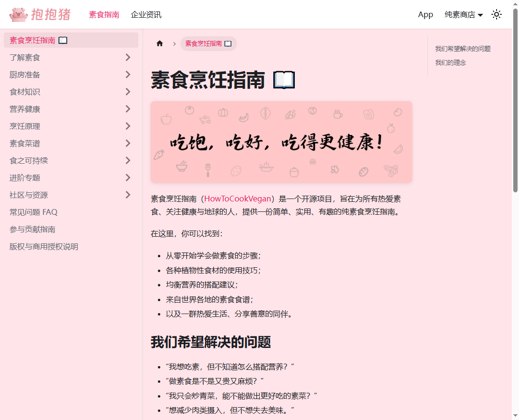Expand the 素食菜谱 section arrow
This screenshot has height=420, width=519.
(x=127, y=144)
